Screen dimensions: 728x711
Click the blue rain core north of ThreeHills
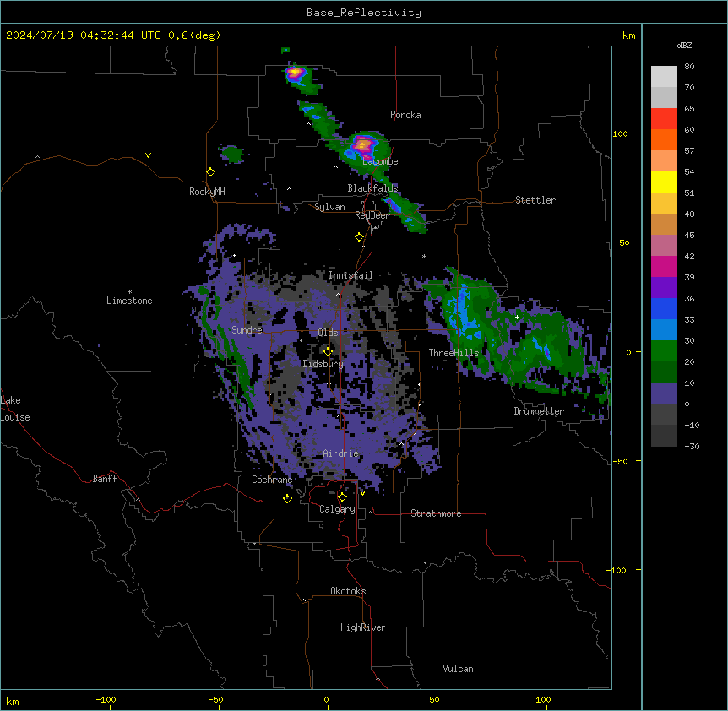coord(462,311)
